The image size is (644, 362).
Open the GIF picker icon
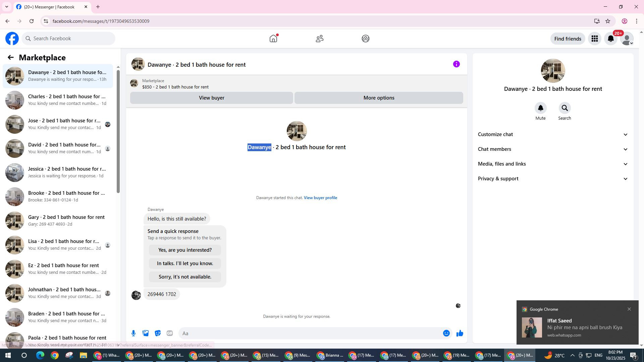pyautogui.click(x=170, y=333)
